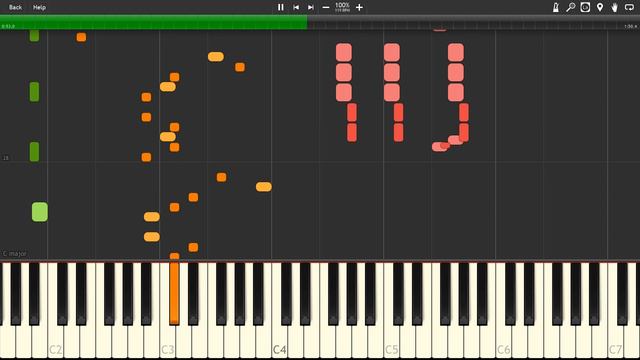Go back using the Back menu
Image resolution: width=640 pixels, height=360 pixels.
[15, 7]
